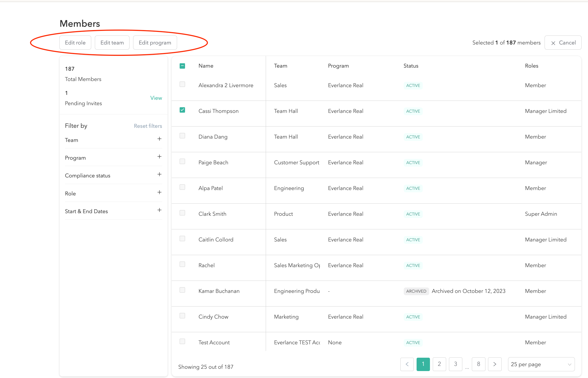Expand Start & End Dates plus icon
The image size is (588, 378).
159,210
